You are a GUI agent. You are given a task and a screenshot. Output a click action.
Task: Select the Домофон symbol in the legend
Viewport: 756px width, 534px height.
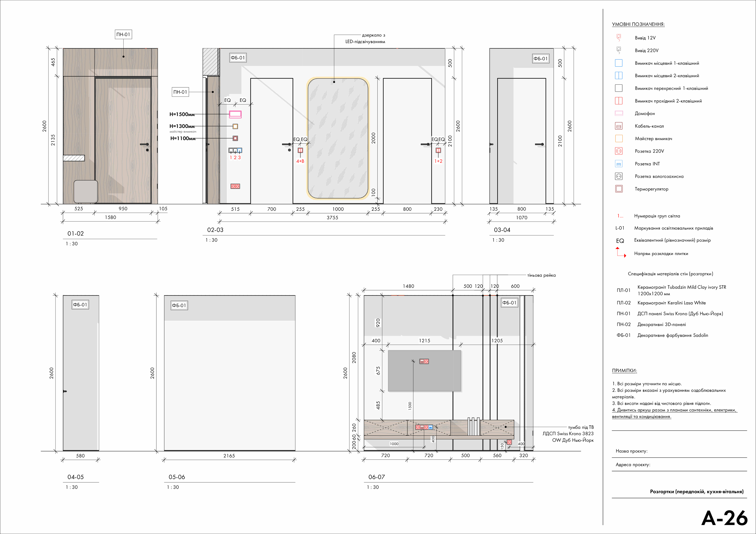click(x=619, y=113)
